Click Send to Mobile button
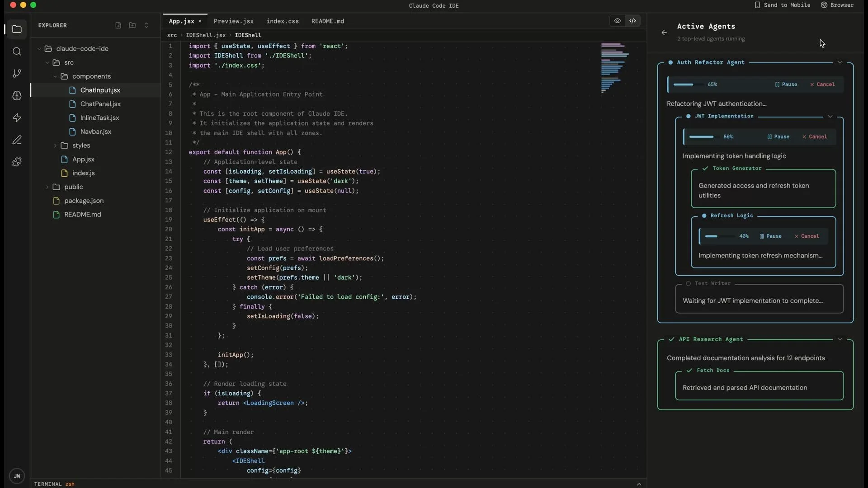868x488 pixels. (x=782, y=5)
